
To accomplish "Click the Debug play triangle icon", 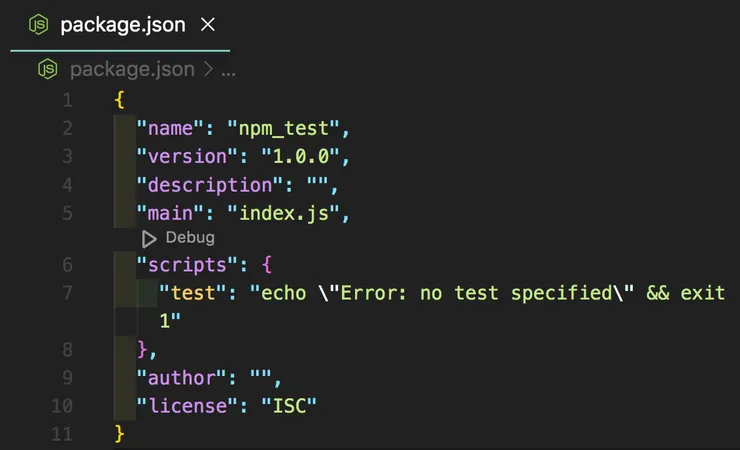I will click(x=150, y=238).
